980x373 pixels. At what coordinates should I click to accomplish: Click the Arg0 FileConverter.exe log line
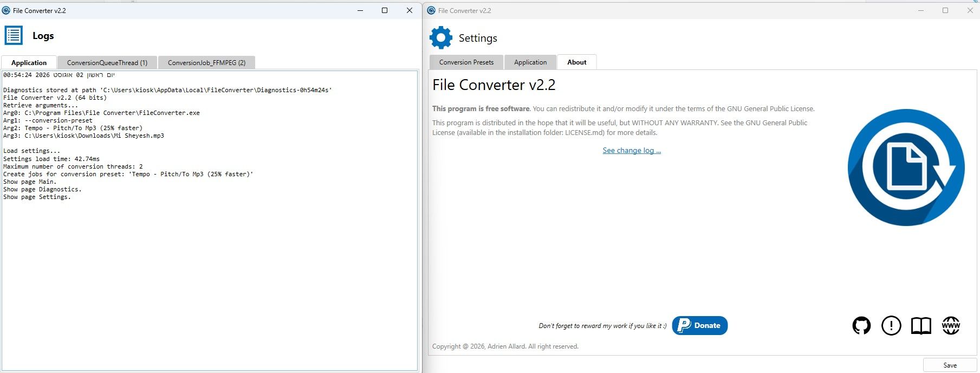coord(101,113)
